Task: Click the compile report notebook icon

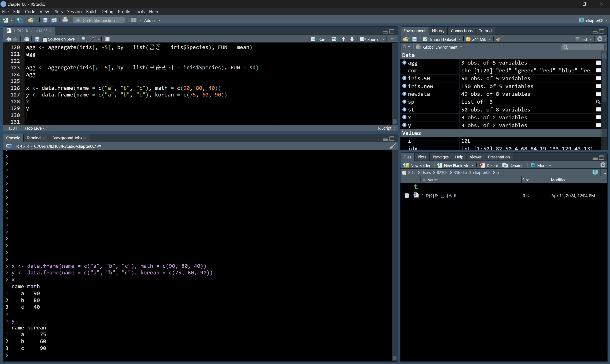Action: tap(107, 39)
